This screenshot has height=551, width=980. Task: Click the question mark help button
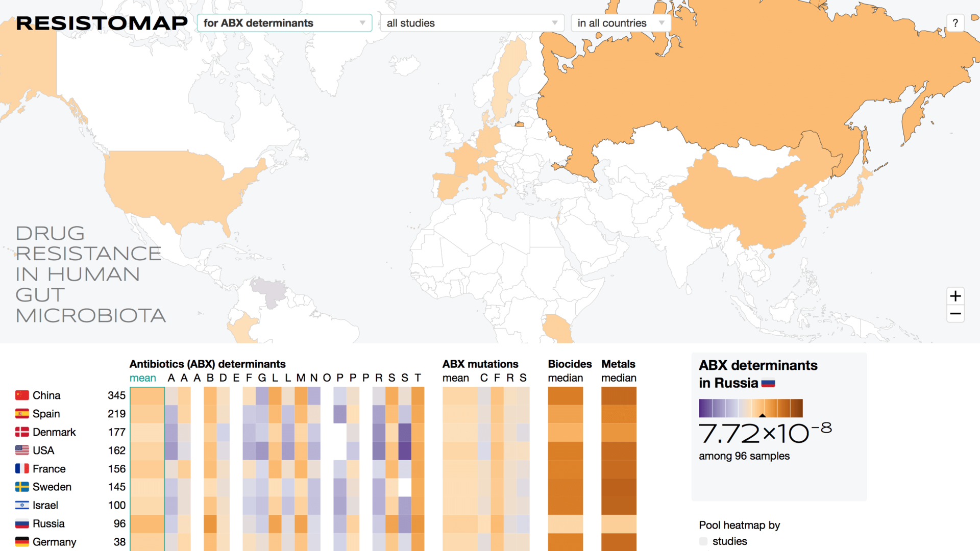coord(955,23)
